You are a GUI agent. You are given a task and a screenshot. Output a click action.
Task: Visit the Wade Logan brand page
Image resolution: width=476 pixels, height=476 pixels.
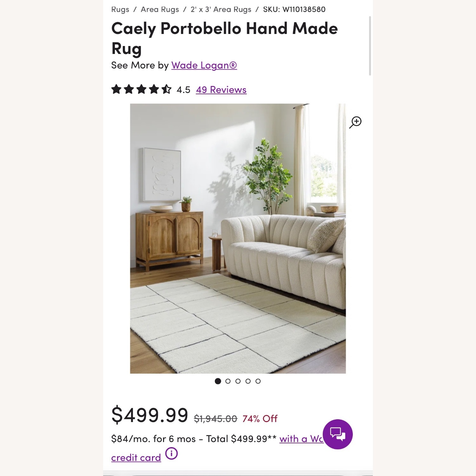[205, 65]
